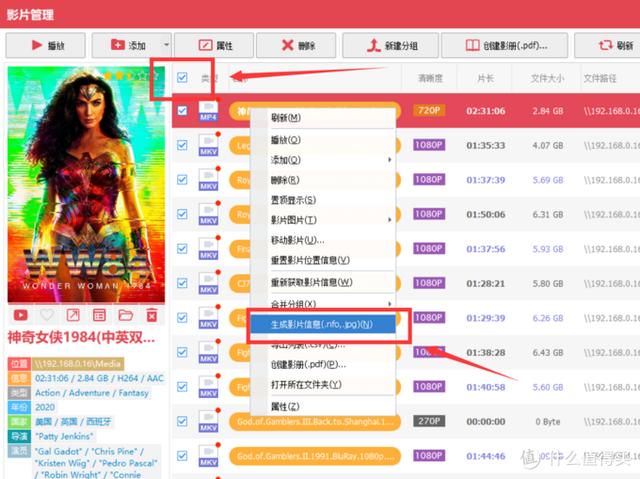
Task: Open the folder icon below the poster
Action: 126,315
